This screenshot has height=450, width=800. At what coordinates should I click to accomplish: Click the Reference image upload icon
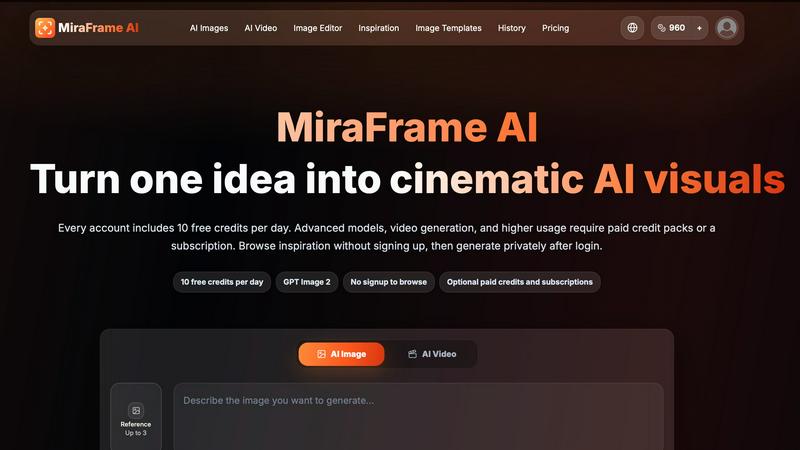point(136,410)
